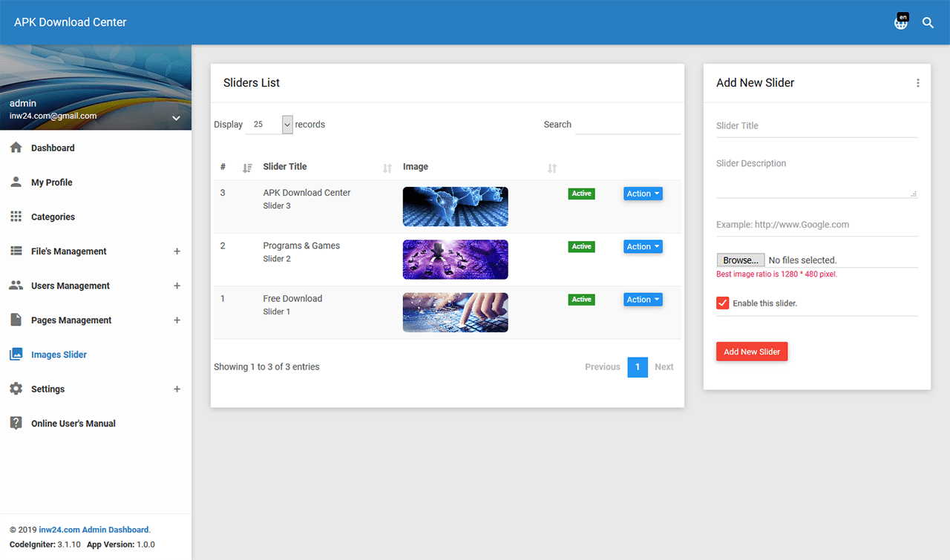This screenshot has width=950, height=560.
Task: Click Active badge for Slider 2 row
Action: coord(581,246)
